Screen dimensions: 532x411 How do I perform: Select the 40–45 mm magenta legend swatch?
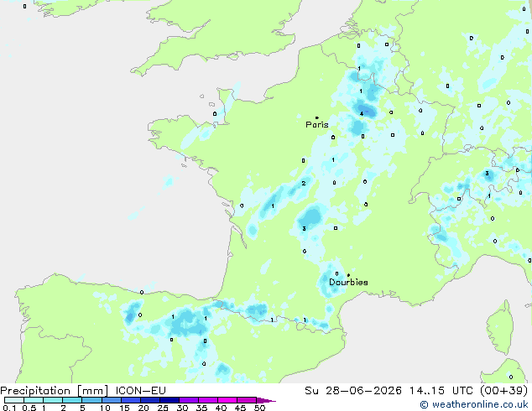227,400
